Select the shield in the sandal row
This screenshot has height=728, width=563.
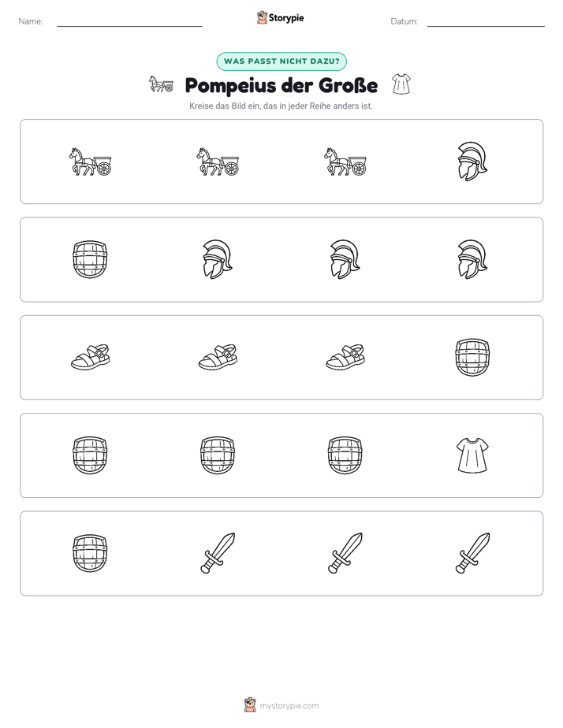[472, 357]
